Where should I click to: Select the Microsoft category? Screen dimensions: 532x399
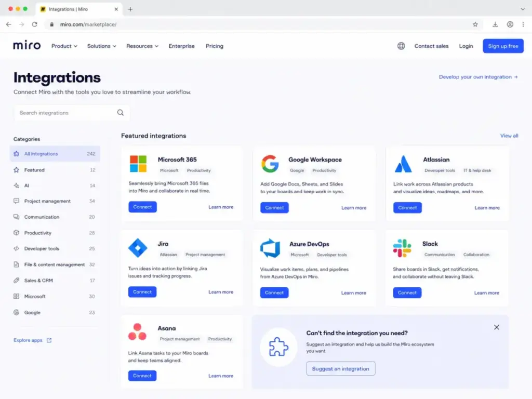(x=55, y=297)
